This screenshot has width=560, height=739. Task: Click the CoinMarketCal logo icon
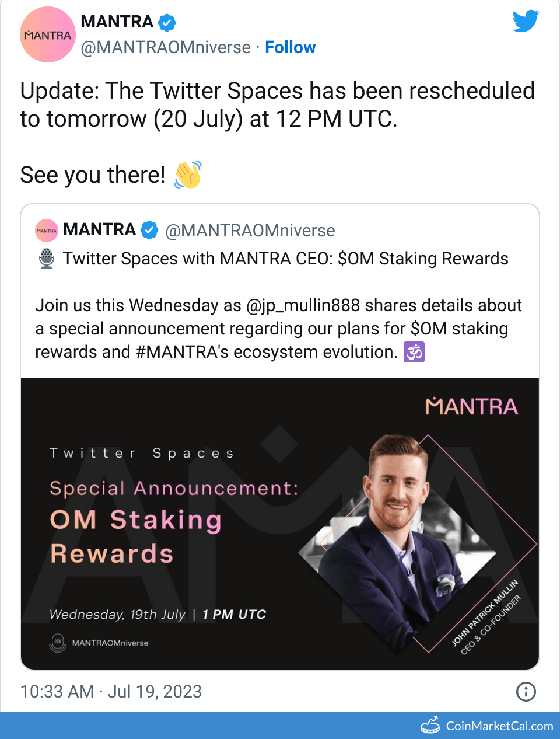[430, 726]
